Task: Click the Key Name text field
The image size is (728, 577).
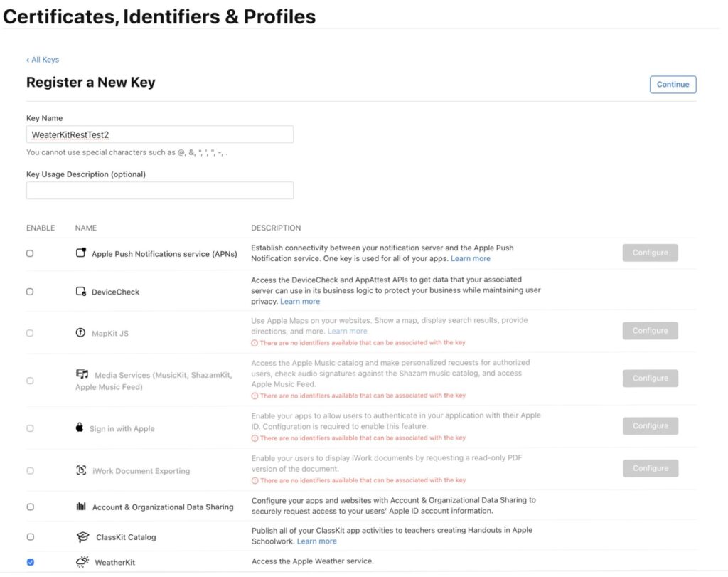Action: pos(160,134)
